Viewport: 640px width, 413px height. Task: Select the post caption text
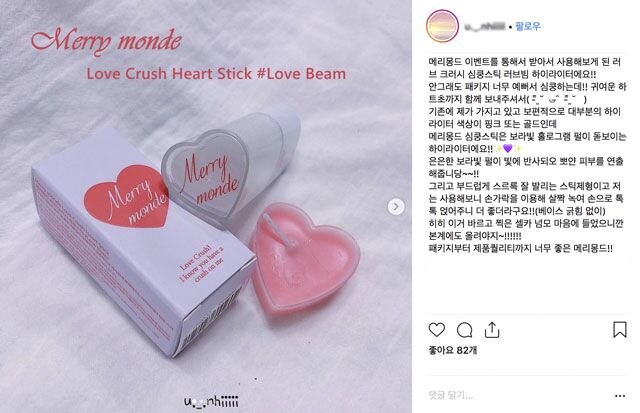(x=527, y=155)
